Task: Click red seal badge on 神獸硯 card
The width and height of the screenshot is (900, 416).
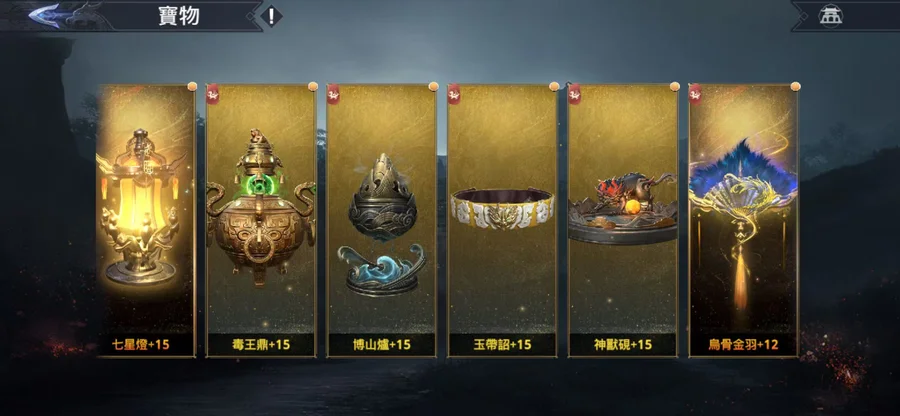Action: pyautogui.click(x=574, y=94)
